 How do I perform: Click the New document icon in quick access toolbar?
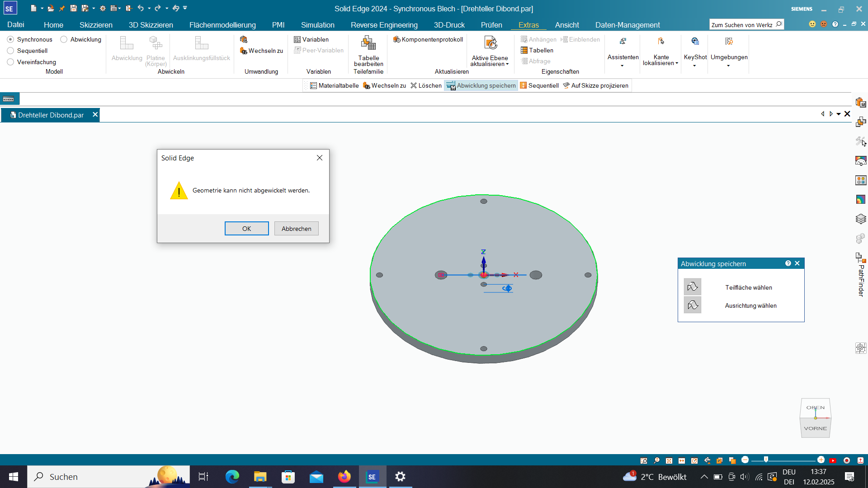[33, 8]
